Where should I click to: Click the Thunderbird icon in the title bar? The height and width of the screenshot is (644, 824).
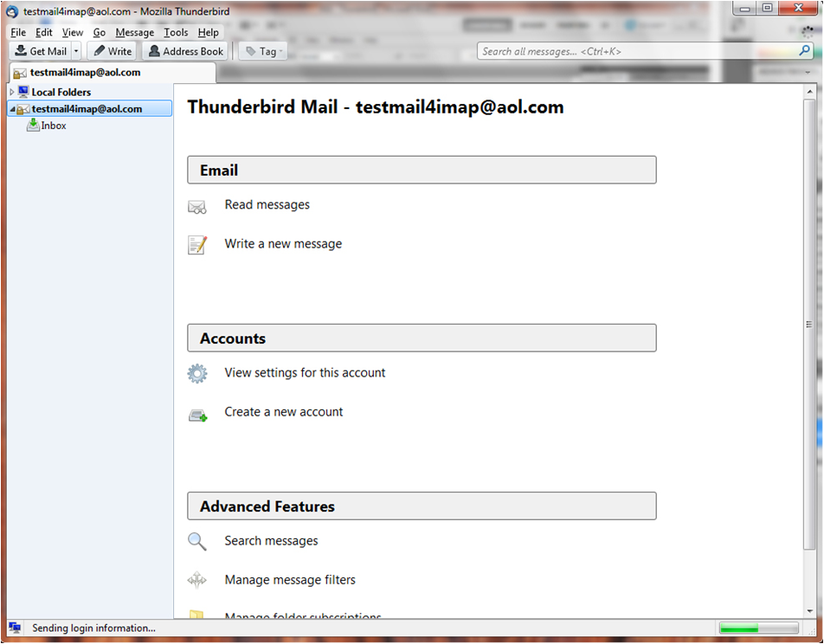point(12,11)
